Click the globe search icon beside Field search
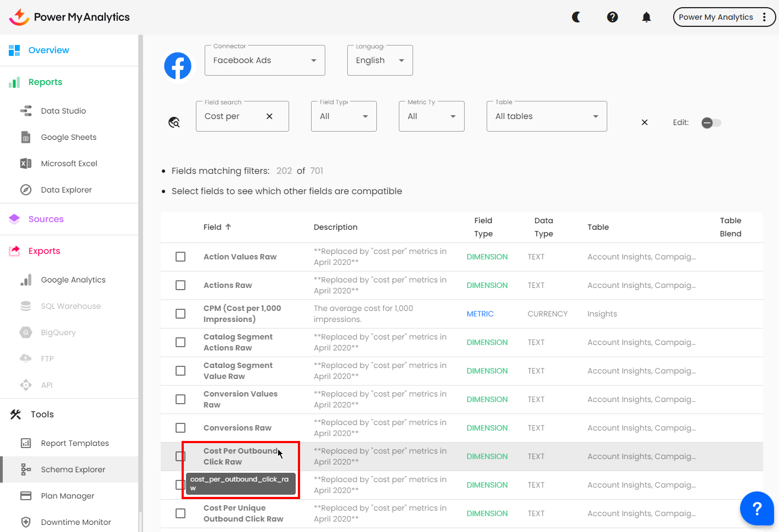This screenshot has width=779, height=532. 174,122
